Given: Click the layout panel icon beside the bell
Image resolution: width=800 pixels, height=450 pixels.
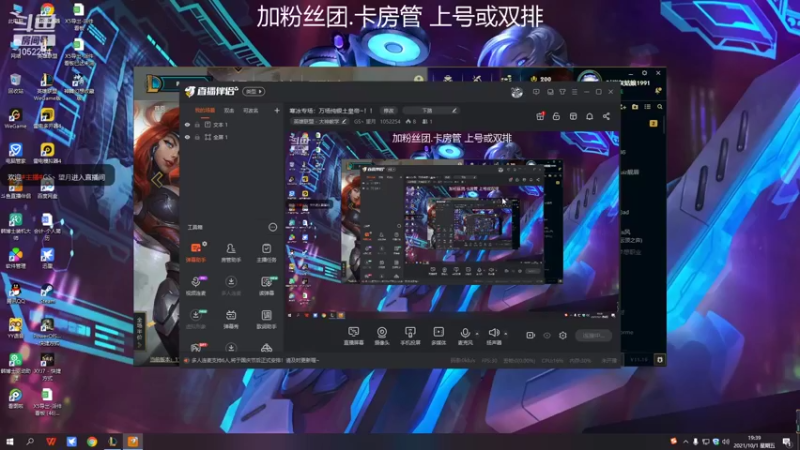Looking at the screenshot, I should (x=573, y=116).
